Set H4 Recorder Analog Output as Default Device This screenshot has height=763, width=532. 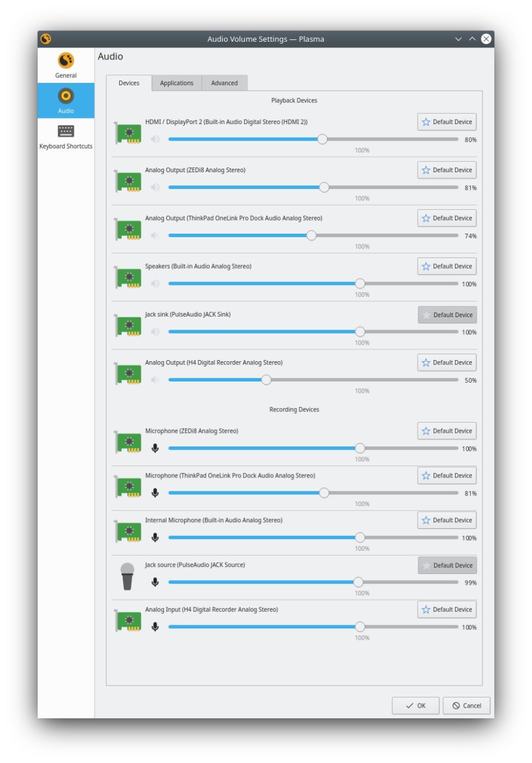pos(447,363)
